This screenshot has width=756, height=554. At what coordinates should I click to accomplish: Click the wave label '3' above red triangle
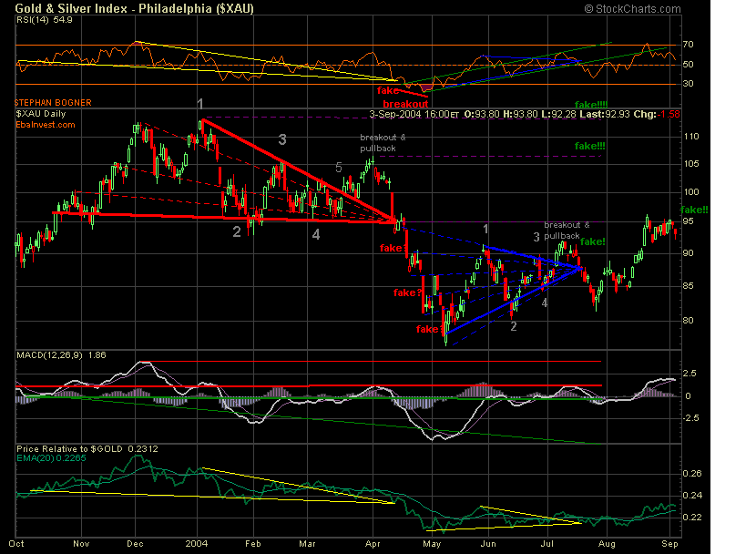click(282, 139)
